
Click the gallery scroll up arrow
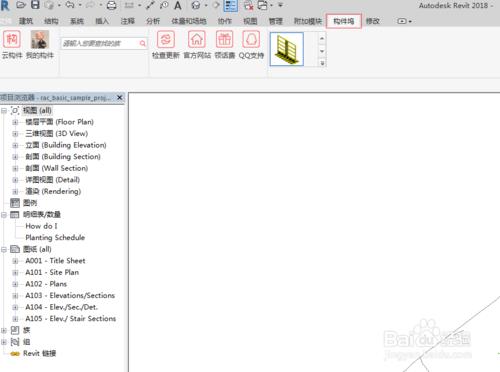(x=322, y=38)
